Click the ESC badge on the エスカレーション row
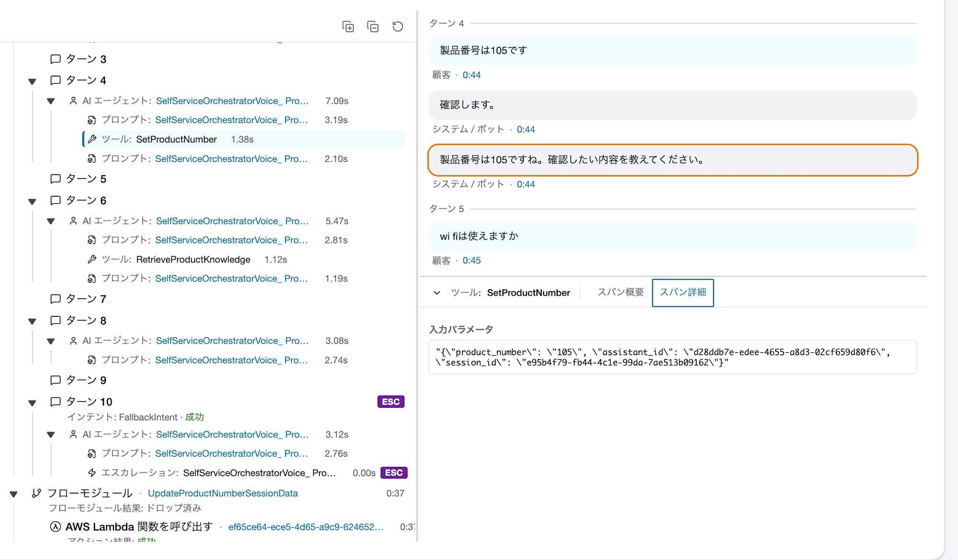The image size is (958, 560). (394, 473)
